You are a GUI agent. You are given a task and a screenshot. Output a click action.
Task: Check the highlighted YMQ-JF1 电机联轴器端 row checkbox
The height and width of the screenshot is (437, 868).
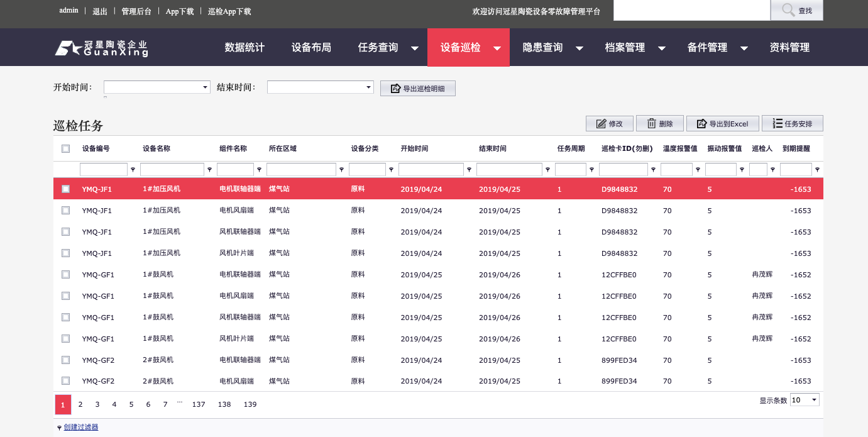pyautogui.click(x=65, y=189)
